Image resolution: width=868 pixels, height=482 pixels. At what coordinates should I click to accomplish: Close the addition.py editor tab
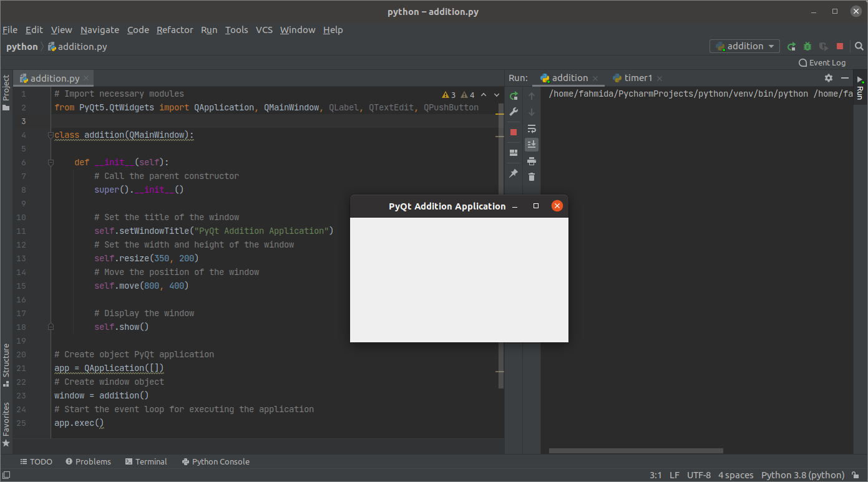86,79
